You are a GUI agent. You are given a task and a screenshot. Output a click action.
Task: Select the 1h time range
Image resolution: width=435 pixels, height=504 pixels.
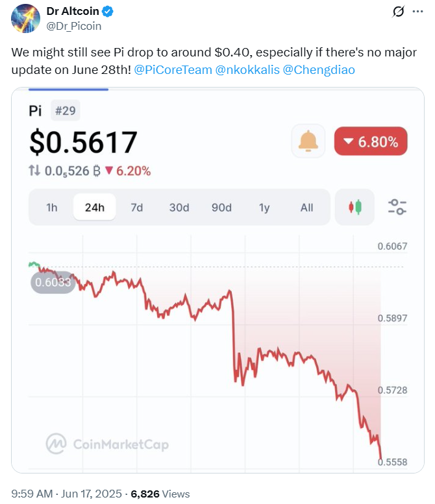click(x=52, y=208)
